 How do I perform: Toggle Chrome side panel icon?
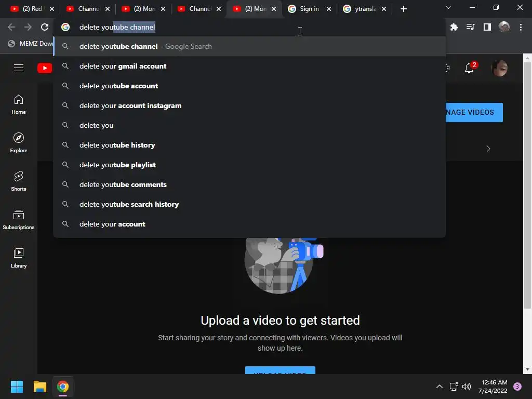[x=487, y=27]
